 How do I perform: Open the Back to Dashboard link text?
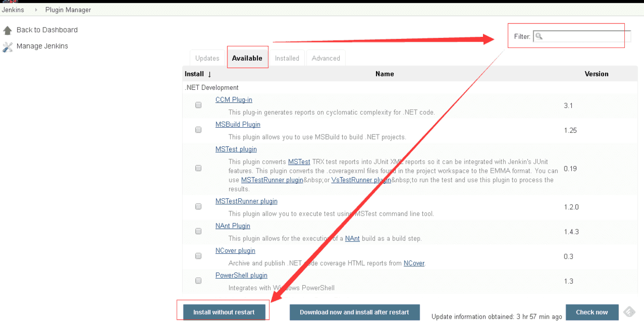coord(47,30)
